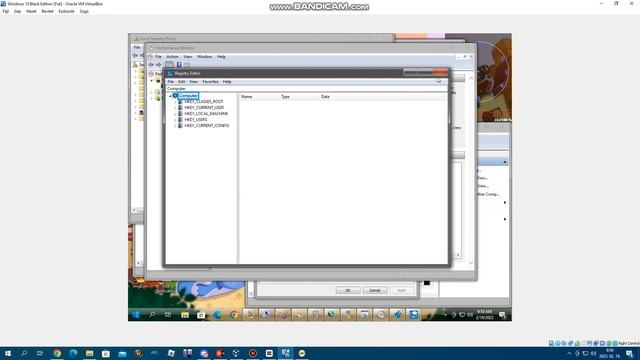The image size is (640, 360).
Task: Click the Type column header
Action: pos(285,97)
